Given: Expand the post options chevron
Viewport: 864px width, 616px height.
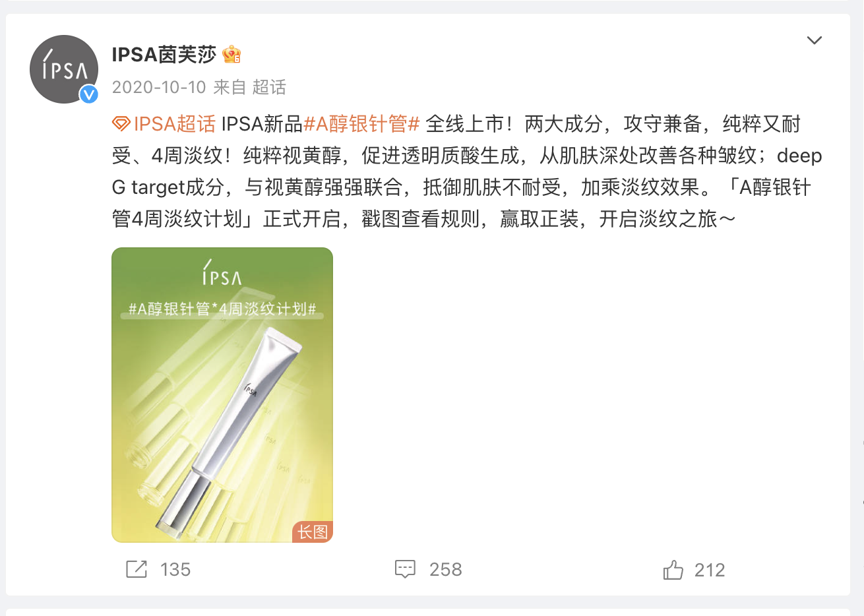Looking at the screenshot, I should (815, 40).
